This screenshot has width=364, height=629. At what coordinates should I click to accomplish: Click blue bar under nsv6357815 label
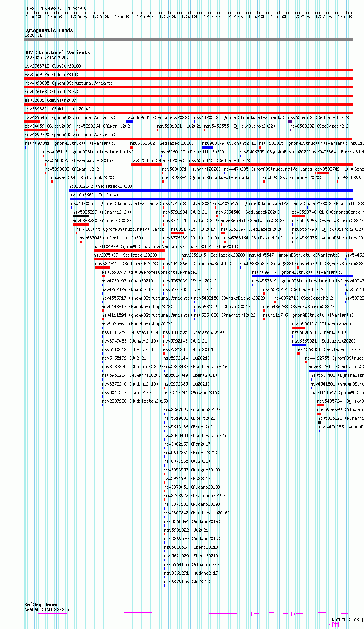click(x=328, y=371)
